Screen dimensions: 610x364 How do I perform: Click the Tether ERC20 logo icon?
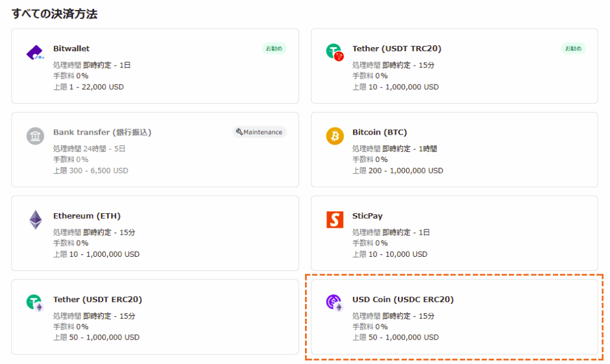coord(35,303)
